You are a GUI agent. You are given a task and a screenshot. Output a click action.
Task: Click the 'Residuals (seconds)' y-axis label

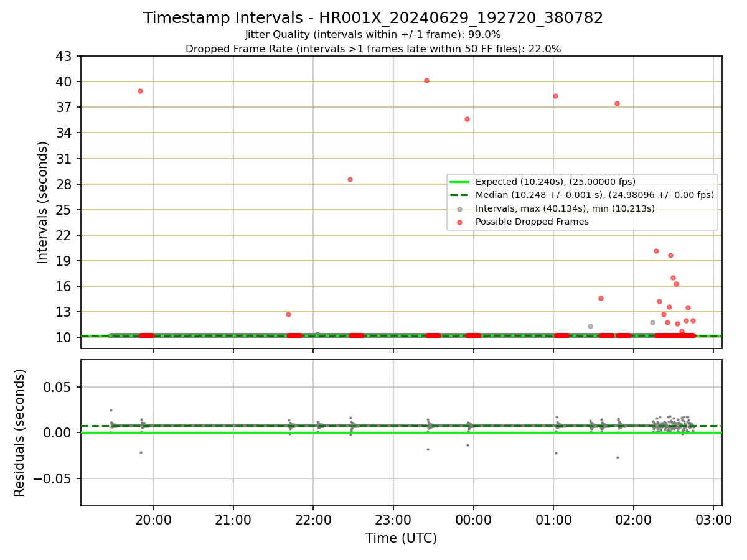tap(19, 432)
